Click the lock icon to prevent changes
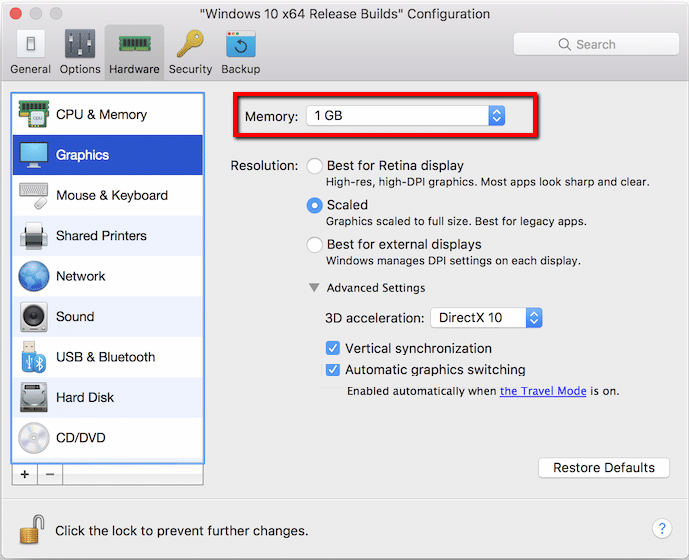 (31, 528)
